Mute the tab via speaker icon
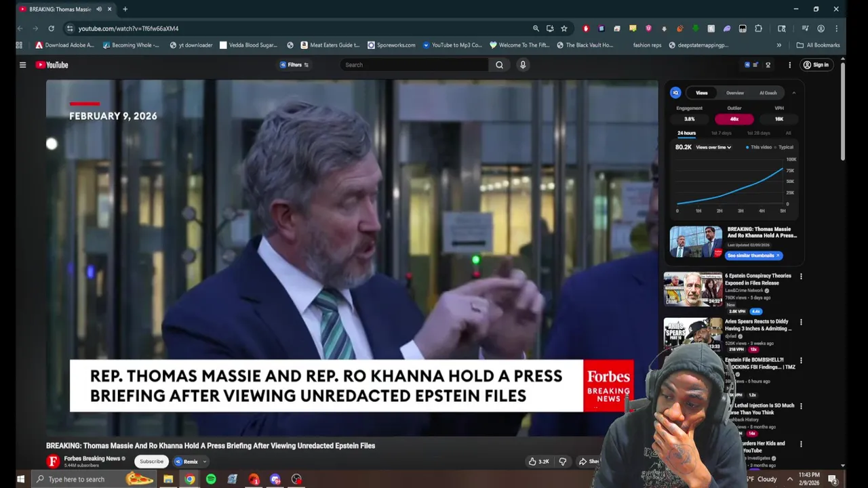The height and width of the screenshot is (488, 868). click(99, 9)
